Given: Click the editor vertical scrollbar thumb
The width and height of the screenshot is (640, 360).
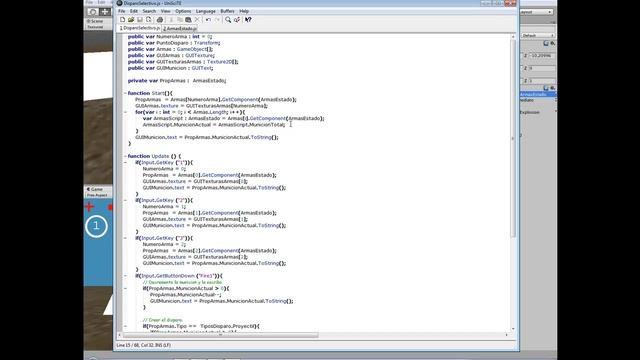Looking at the screenshot, I should click(513, 138).
